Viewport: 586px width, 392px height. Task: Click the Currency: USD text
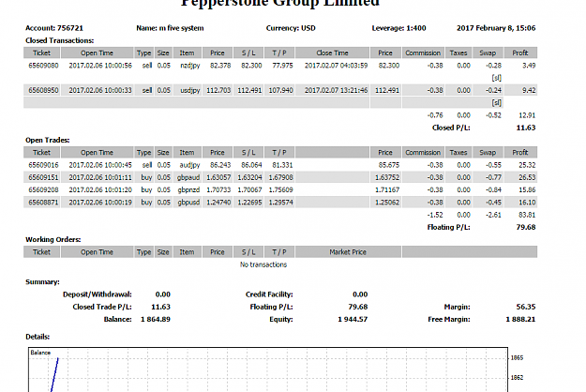291,28
